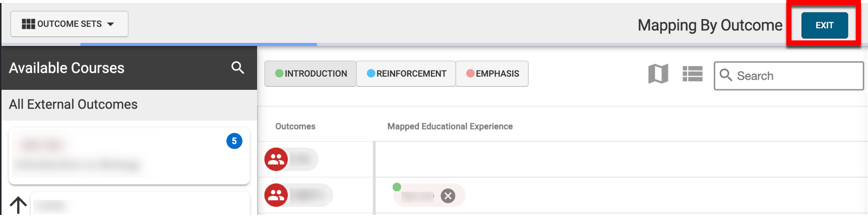
Task: Toggle the Emphasis mapping level
Action: click(x=492, y=74)
